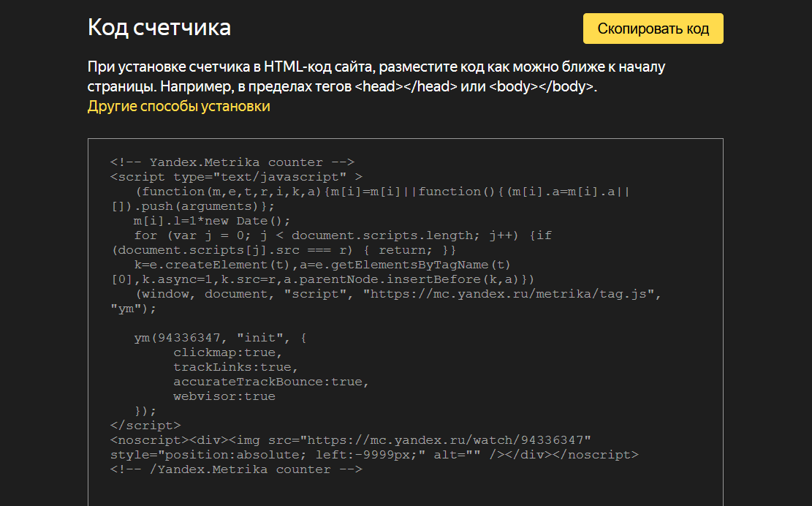This screenshot has width=812, height=506.
Task: Click the closing "</script>" tag line
Action: (x=145, y=426)
